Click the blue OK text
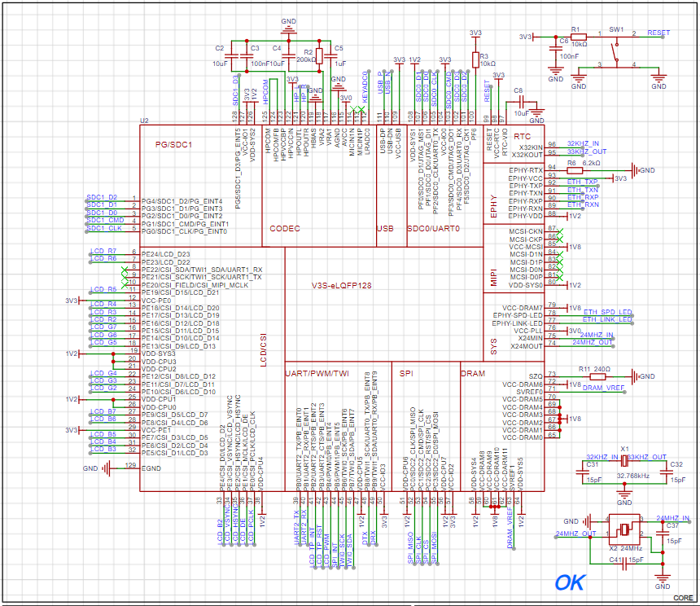This screenshot has width=700, height=606. [x=570, y=582]
